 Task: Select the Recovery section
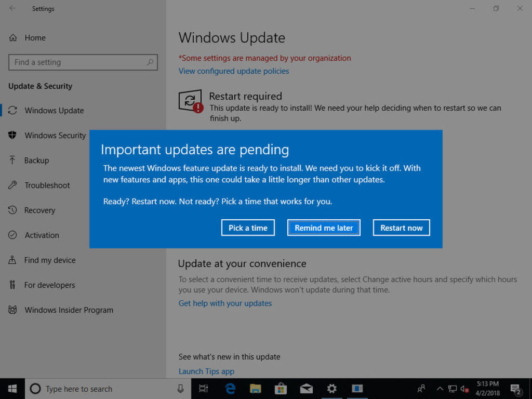39,210
